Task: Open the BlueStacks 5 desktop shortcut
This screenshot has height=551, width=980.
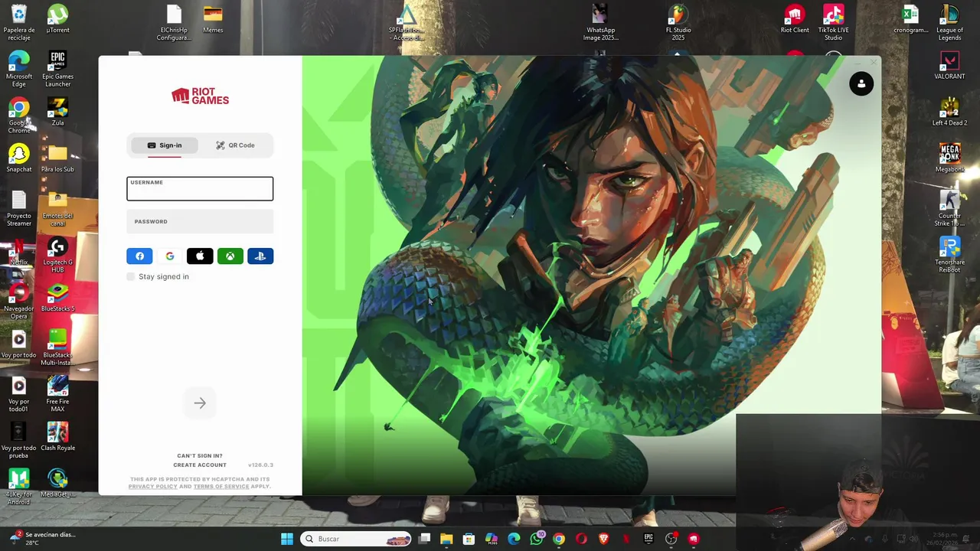Action: tap(57, 298)
